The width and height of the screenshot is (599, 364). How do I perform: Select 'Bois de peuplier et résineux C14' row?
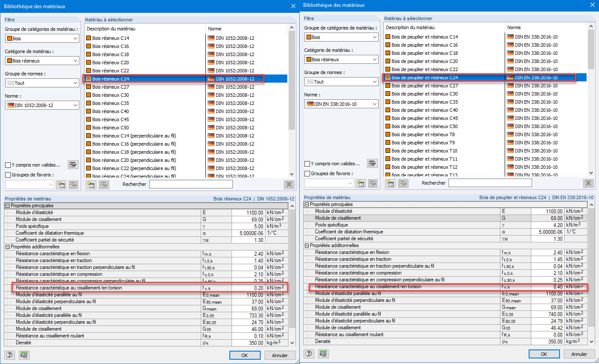tap(485, 37)
